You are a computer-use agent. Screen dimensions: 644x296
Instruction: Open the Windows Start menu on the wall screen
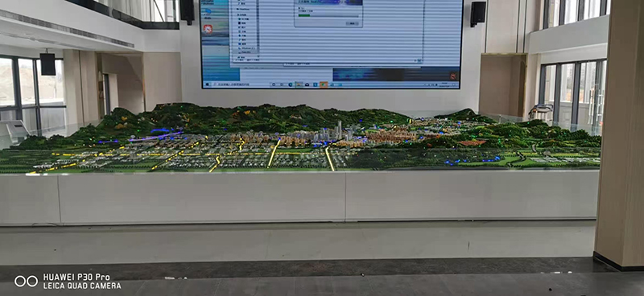[208, 84]
